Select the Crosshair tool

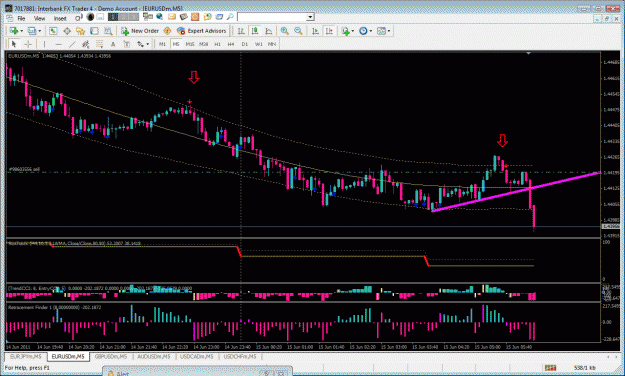pyautogui.click(x=28, y=44)
